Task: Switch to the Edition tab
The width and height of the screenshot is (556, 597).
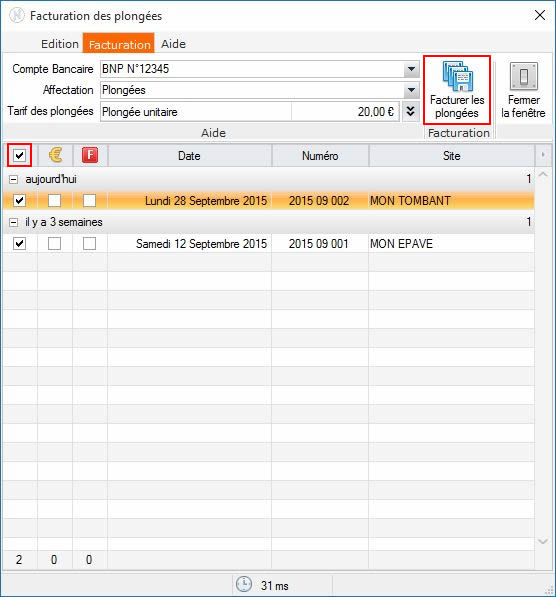Action: [x=60, y=44]
